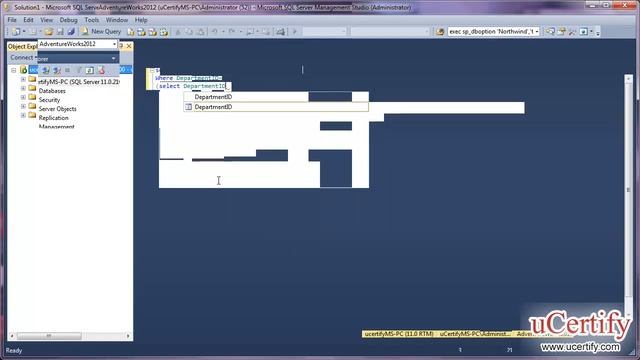The width and height of the screenshot is (640, 360).
Task: Click the New Project icon in toolbar
Action: 16,31
